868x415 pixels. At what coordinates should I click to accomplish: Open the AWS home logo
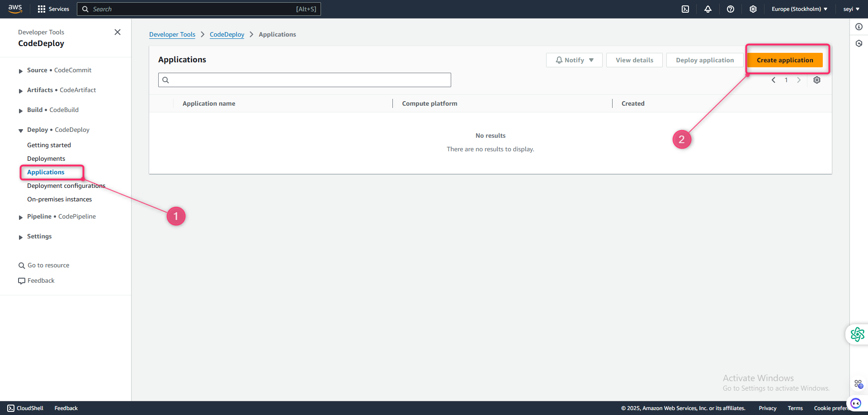(15, 9)
